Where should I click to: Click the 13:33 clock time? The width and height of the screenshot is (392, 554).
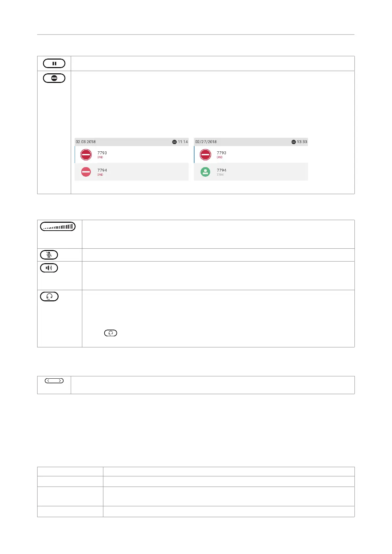(302, 142)
